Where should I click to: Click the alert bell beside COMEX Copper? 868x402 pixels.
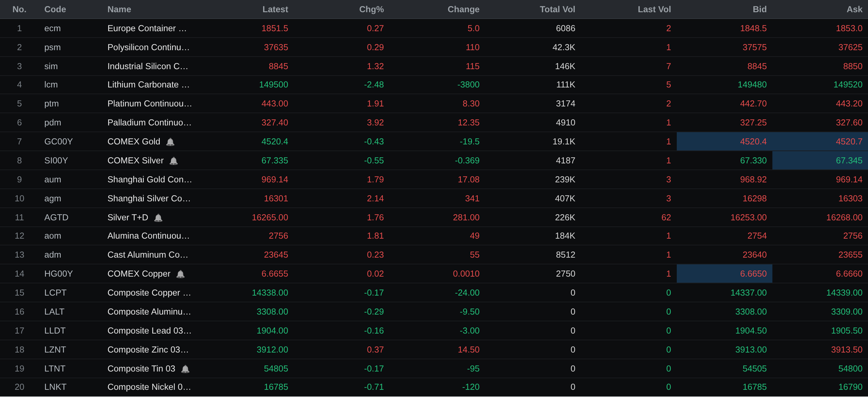[180, 274]
